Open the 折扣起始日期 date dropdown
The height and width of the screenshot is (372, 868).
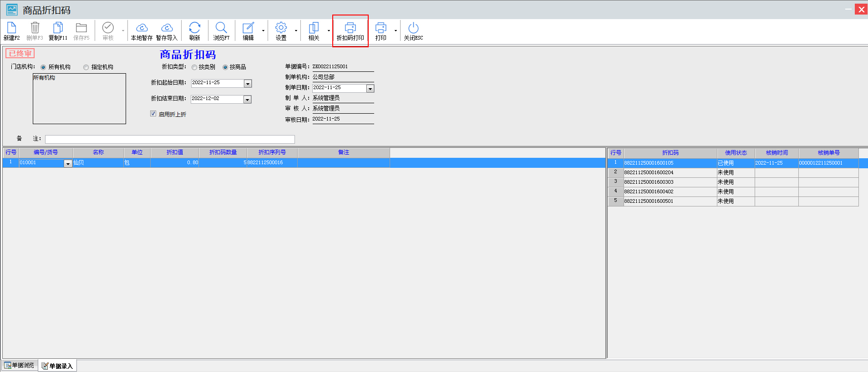(x=248, y=84)
